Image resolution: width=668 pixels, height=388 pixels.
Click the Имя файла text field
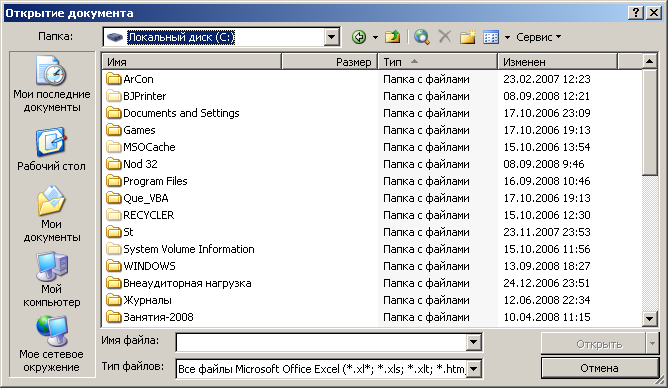pyautogui.click(x=322, y=342)
